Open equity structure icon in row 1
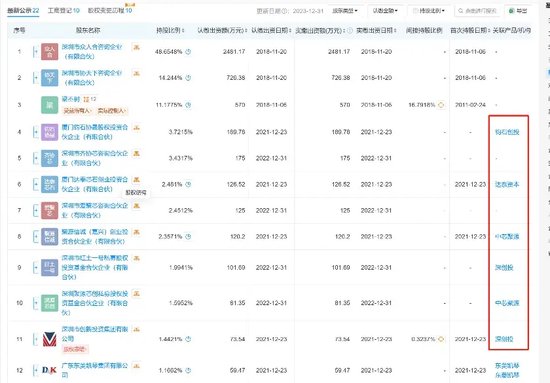Image resolution: width=550 pixels, height=383 pixels. click(136, 47)
